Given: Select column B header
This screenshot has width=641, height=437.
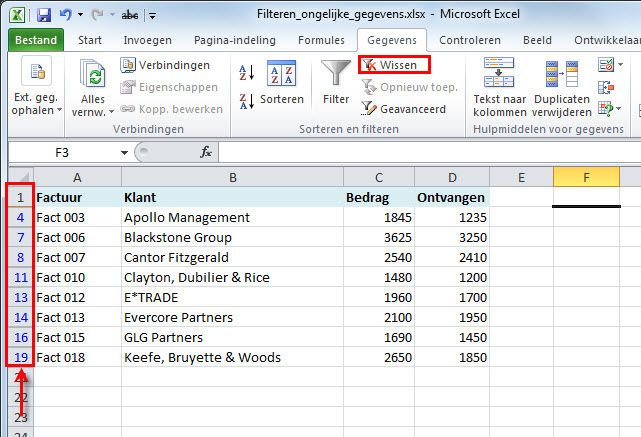Looking at the screenshot, I should coord(232,177).
